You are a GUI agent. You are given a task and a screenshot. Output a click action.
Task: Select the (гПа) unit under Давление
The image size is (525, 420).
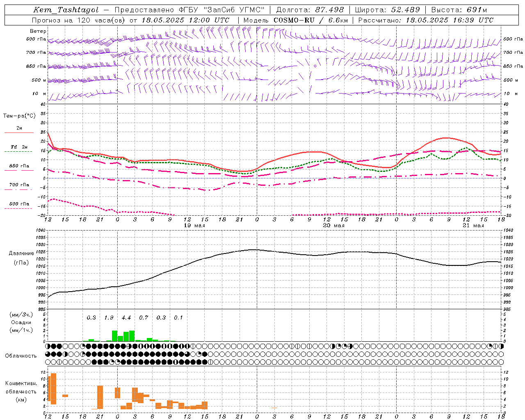click(21, 263)
